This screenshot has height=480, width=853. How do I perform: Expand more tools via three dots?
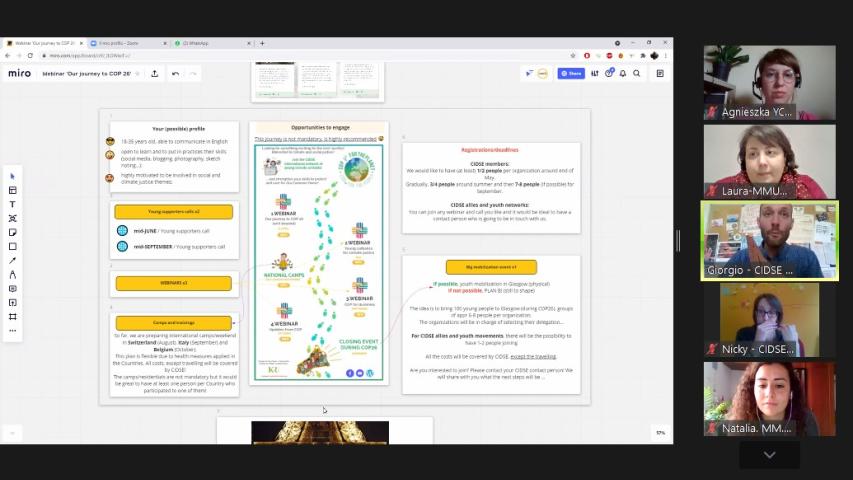13,330
